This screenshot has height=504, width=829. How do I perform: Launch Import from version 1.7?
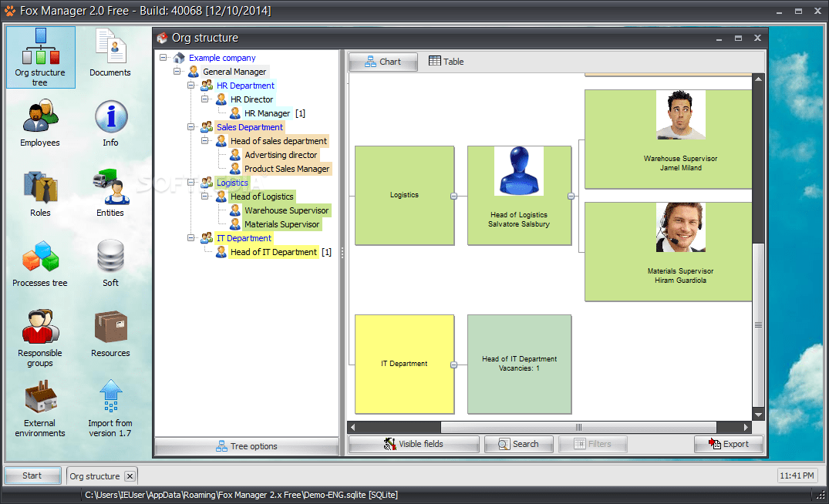point(110,402)
